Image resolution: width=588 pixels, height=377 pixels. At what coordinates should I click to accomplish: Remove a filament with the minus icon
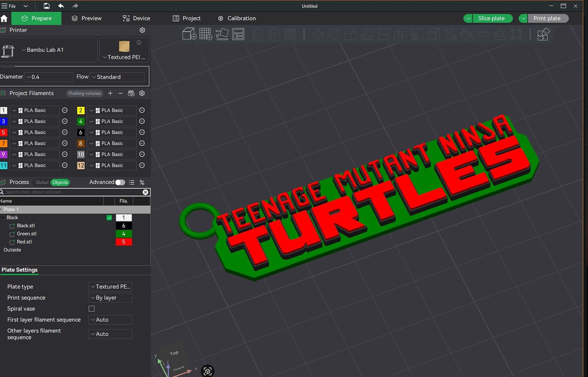120,93
